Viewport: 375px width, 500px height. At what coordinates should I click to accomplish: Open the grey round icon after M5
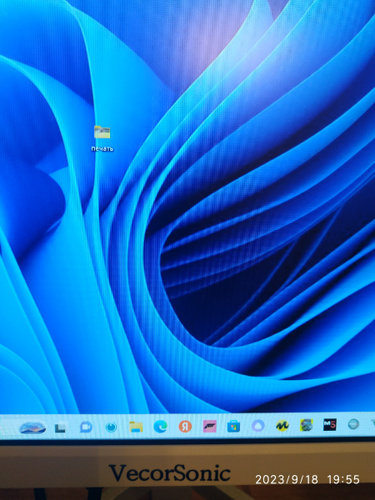tap(353, 424)
